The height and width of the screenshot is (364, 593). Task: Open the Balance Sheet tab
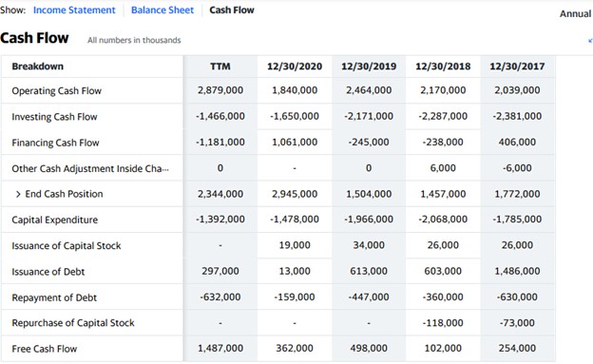pyautogui.click(x=163, y=10)
